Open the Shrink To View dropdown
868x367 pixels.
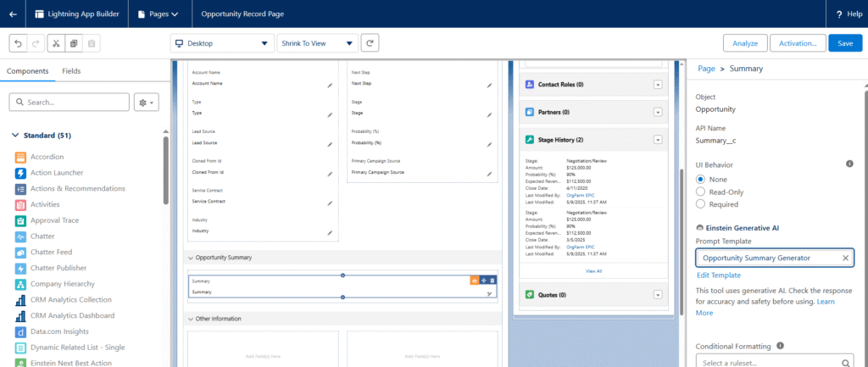[317, 43]
